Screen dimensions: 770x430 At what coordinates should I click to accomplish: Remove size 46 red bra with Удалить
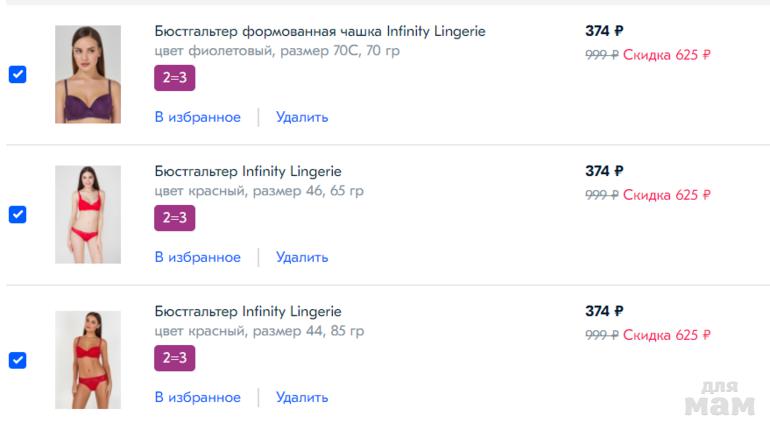302,257
